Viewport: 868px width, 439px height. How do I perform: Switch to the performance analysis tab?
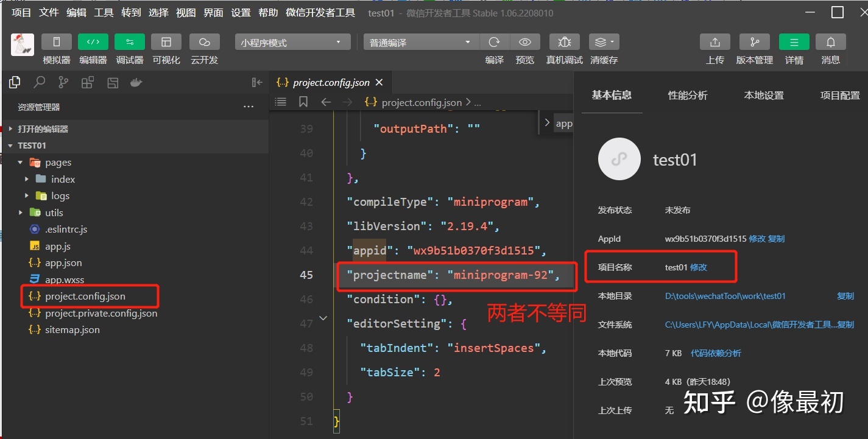click(687, 96)
